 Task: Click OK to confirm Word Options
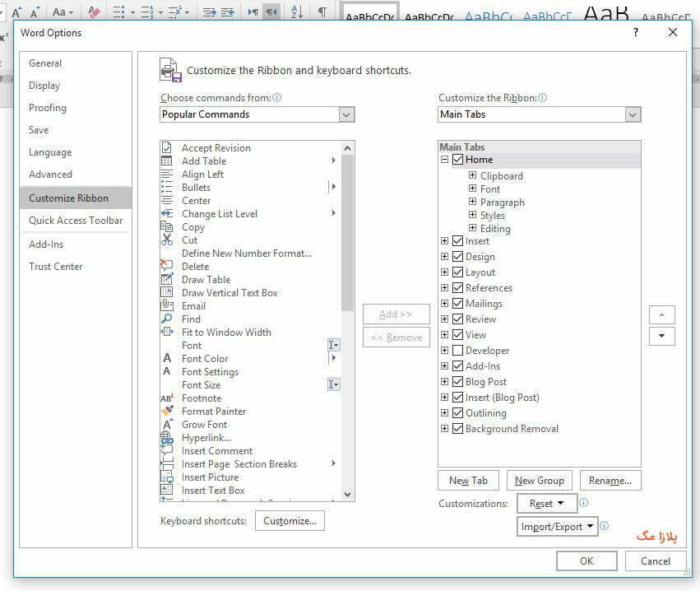point(586,561)
